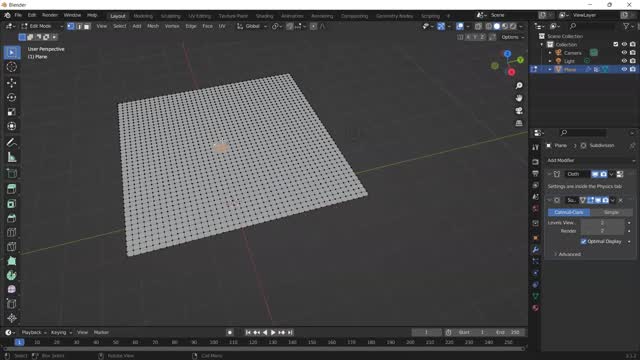Select the Cursor tool in left toolbar
640x360 pixels.
(11, 67)
